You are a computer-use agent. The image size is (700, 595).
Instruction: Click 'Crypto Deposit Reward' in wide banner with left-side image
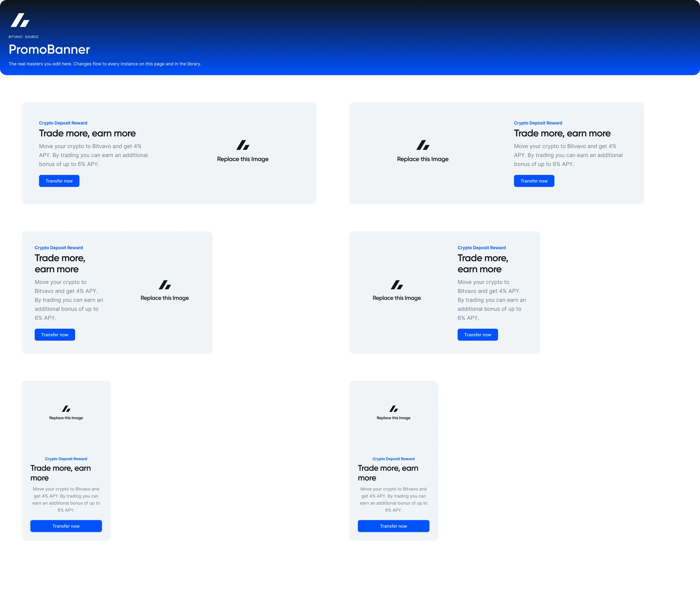538,123
